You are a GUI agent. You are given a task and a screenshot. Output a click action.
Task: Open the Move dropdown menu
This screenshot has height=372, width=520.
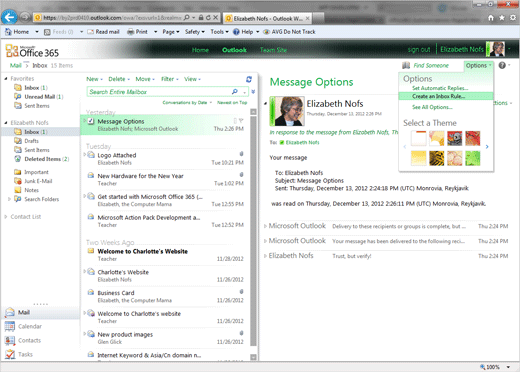[145, 79]
